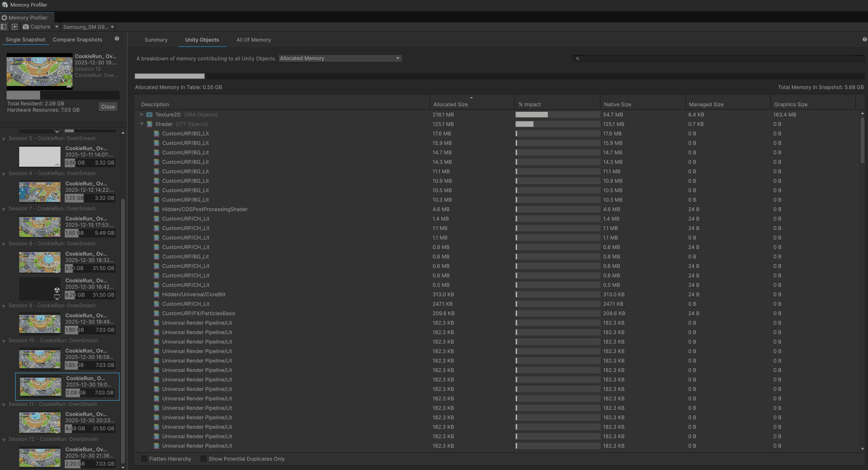Collapse Session 6 group
Image resolution: width=868 pixels, height=470 pixels.
tap(4, 174)
